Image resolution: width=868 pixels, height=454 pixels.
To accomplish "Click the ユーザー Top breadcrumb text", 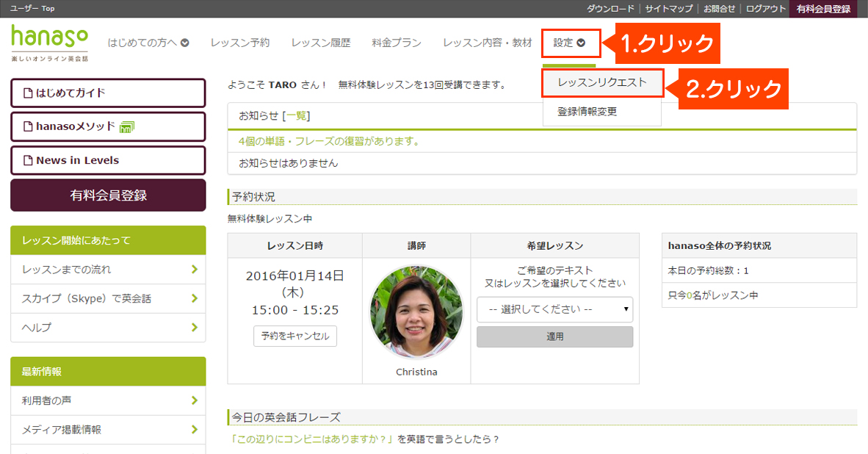I will point(32,8).
